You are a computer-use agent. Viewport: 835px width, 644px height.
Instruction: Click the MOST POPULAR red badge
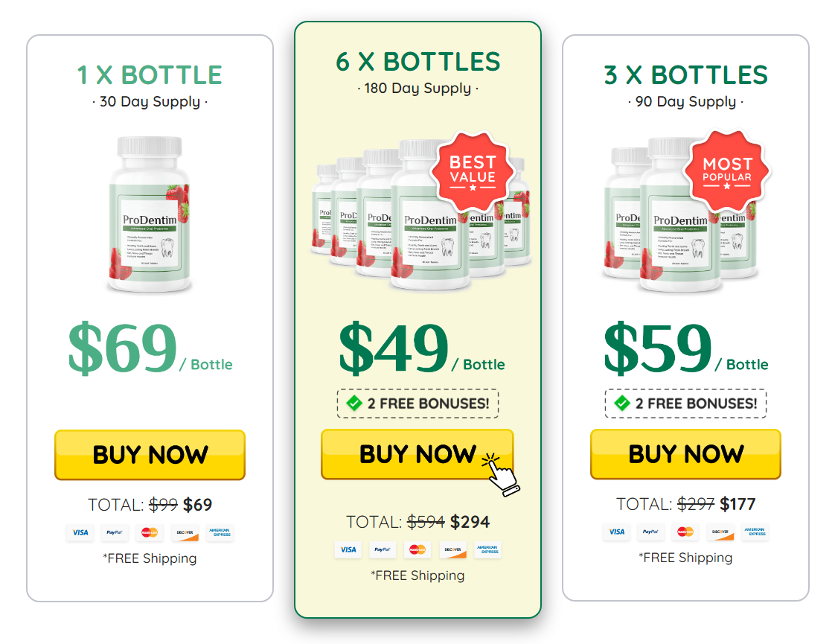[x=727, y=171]
